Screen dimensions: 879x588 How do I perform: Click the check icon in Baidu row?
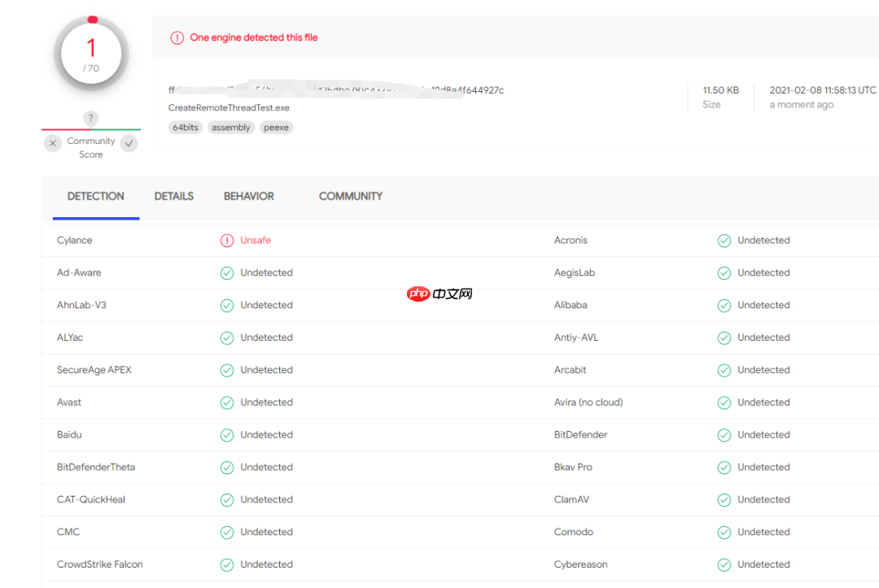(227, 435)
